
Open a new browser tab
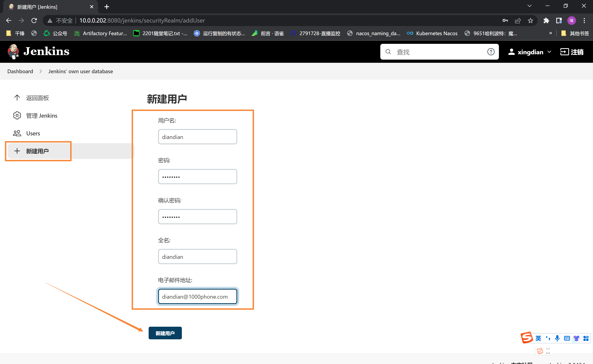107,7
